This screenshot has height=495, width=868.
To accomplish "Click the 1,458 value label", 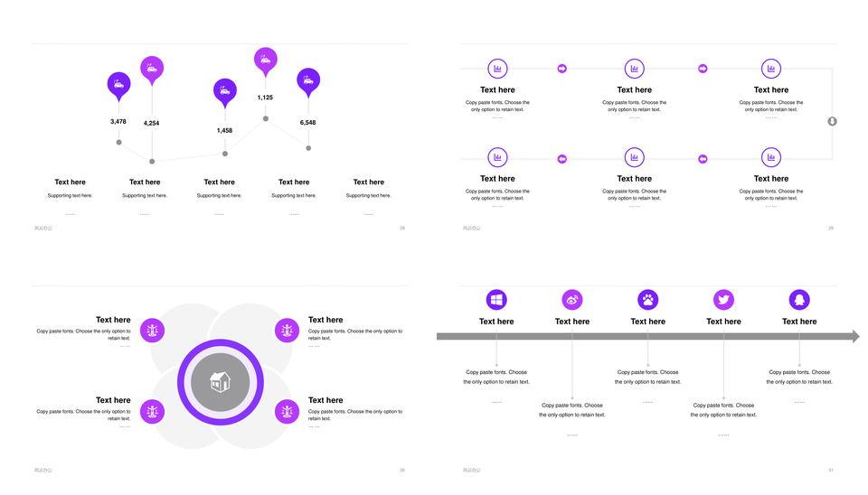I will click(x=224, y=131).
